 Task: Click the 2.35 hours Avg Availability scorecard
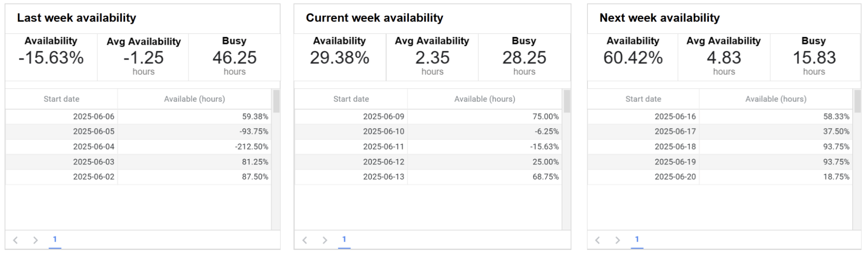point(432,57)
